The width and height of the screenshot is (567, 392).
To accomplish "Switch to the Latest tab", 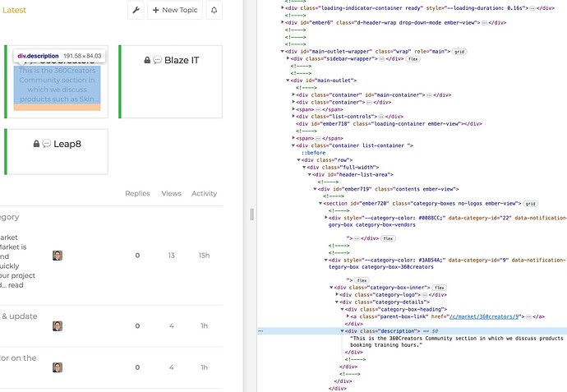I will pos(14,10).
